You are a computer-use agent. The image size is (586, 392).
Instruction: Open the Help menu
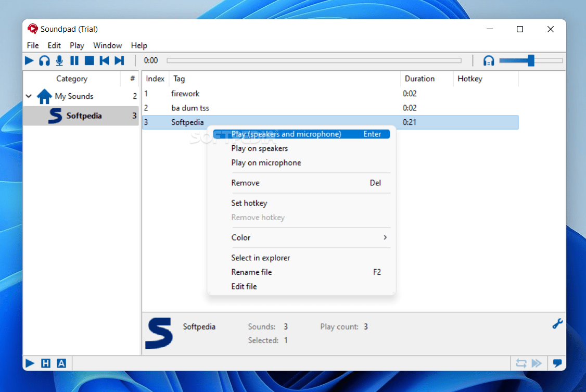[x=139, y=45]
